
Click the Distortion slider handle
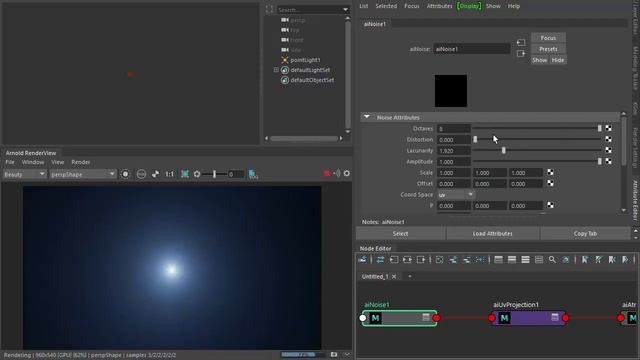[x=475, y=140]
